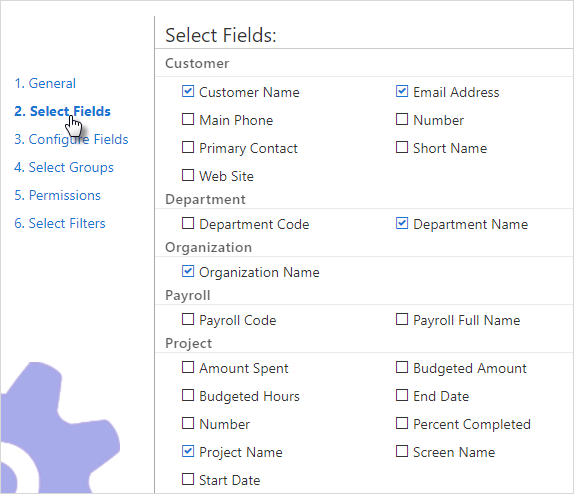Screen dimensions: 574x494
Task: Enable the Percent Completed checkbox
Action: pos(402,423)
